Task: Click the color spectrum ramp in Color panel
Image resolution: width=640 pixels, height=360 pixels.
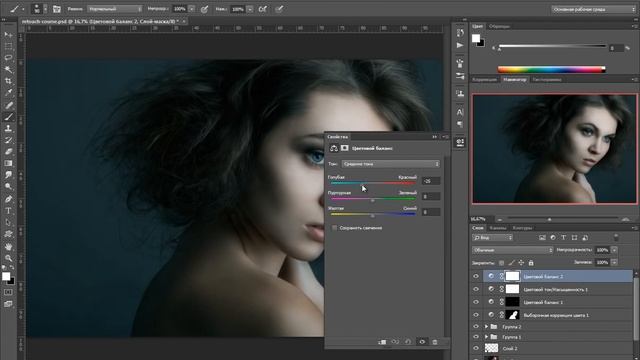Action: coord(551,69)
